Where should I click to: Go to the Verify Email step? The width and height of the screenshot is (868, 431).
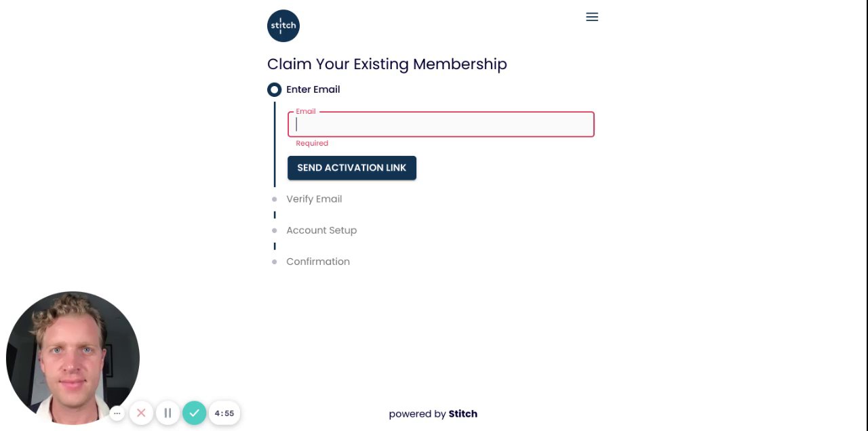click(x=314, y=199)
